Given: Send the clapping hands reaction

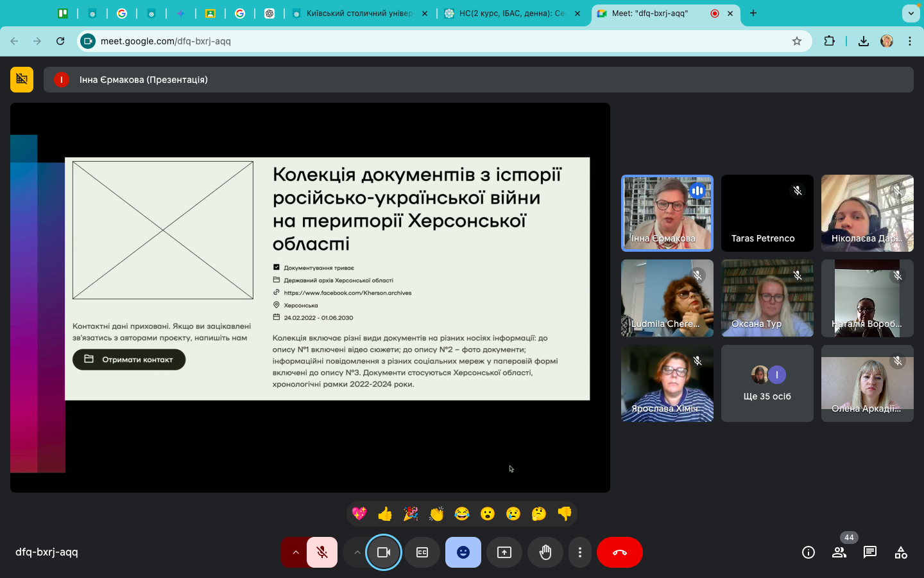Looking at the screenshot, I should tap(436, 514).
